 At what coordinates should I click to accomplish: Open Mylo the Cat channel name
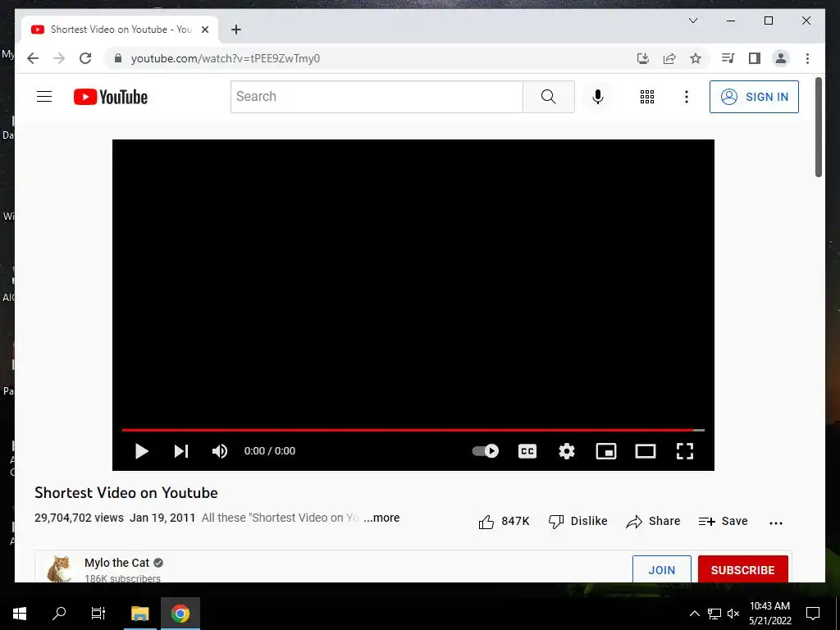pos(116,563)
